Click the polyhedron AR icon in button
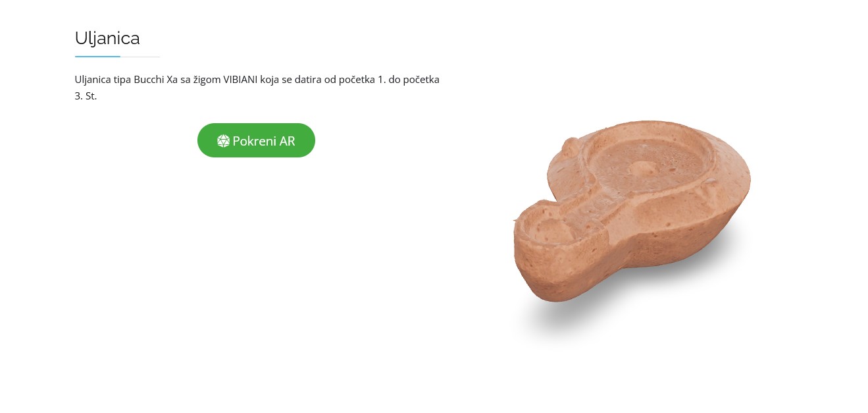The image size is (868, 413). [223, 141]
